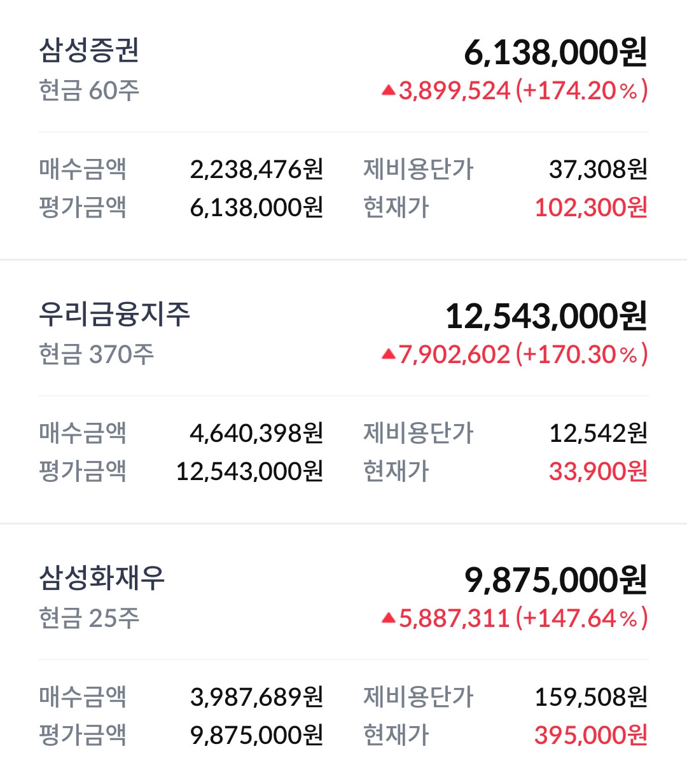Click the 159,508원 average cost value
This screenshot has width=687, height=784.
click(x=591, y=697)
